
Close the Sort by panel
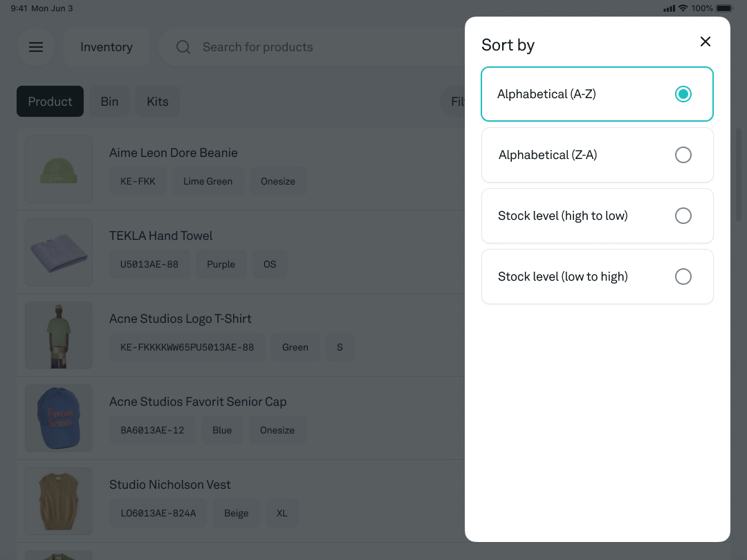pyautogui.click(x=705, y=42)
